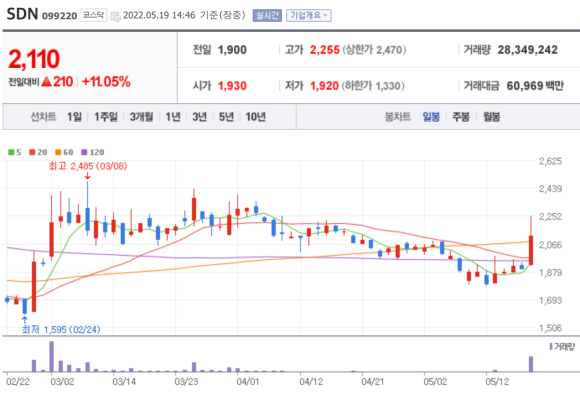Select the 1년 line chart tab
580x395 pixels.
pyautogui.click(x=173, y=117)
